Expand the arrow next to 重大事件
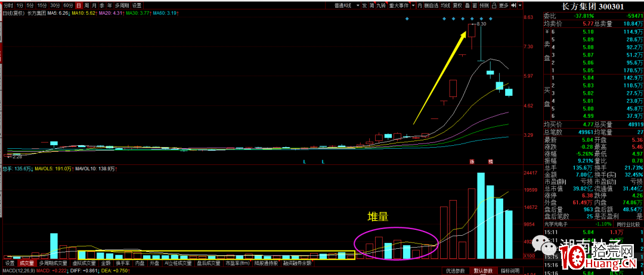 coord(413,5)
